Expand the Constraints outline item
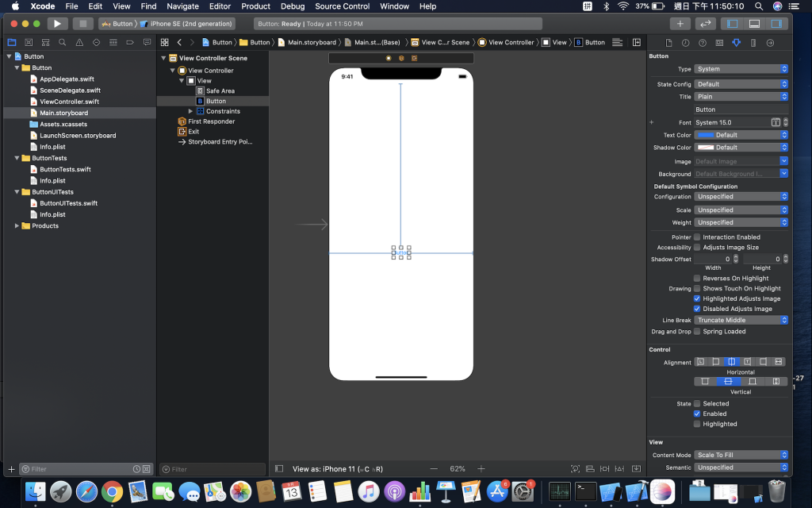The height and width of the screenshot is (508, 812). [x=190, y=111]
